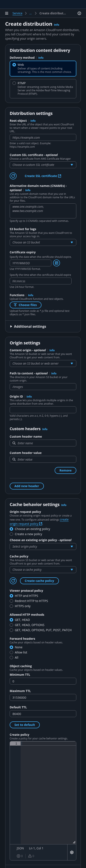Open code editor settings gear
This screenshot has height=868, width=86.
pyautogui.click(x=72, y=852)
